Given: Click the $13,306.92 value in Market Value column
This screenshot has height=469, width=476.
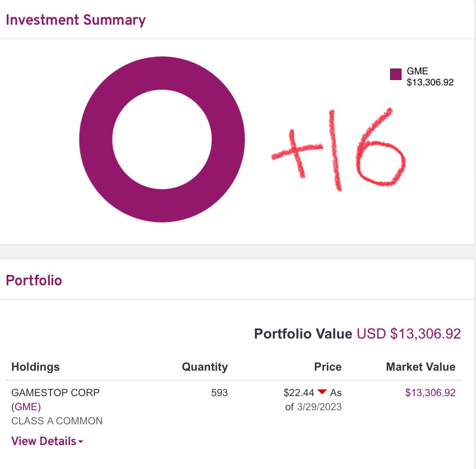Looking at the screenshot, I should tap(430, 393).
